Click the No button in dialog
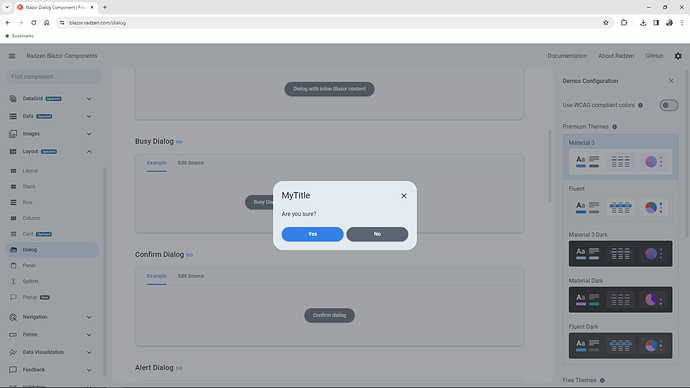 click(x=377, y=234)
